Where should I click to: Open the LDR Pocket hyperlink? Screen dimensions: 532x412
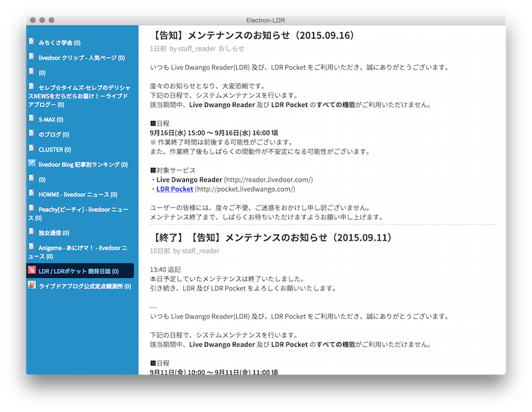coord(174,189)
